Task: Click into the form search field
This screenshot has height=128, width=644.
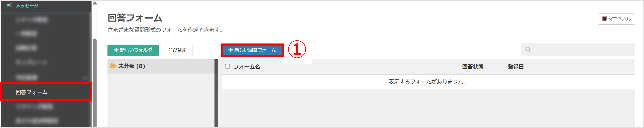Action: 578,49
